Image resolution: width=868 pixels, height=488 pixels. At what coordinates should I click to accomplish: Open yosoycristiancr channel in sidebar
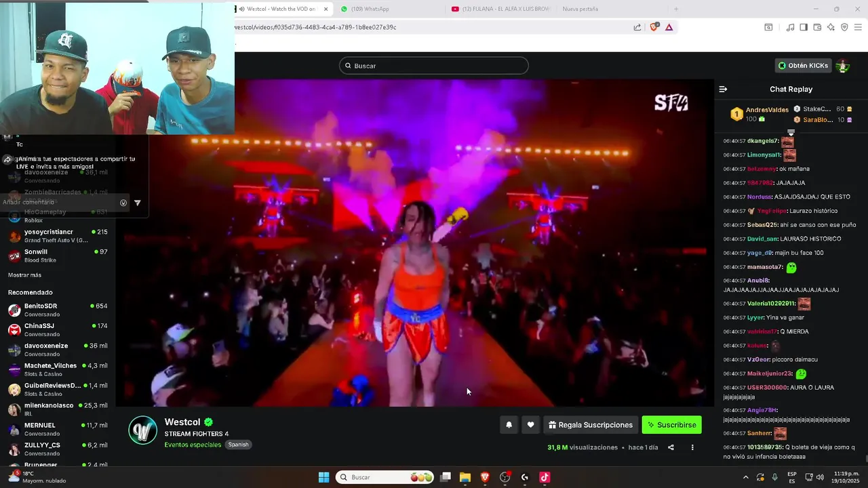[58, 236]
